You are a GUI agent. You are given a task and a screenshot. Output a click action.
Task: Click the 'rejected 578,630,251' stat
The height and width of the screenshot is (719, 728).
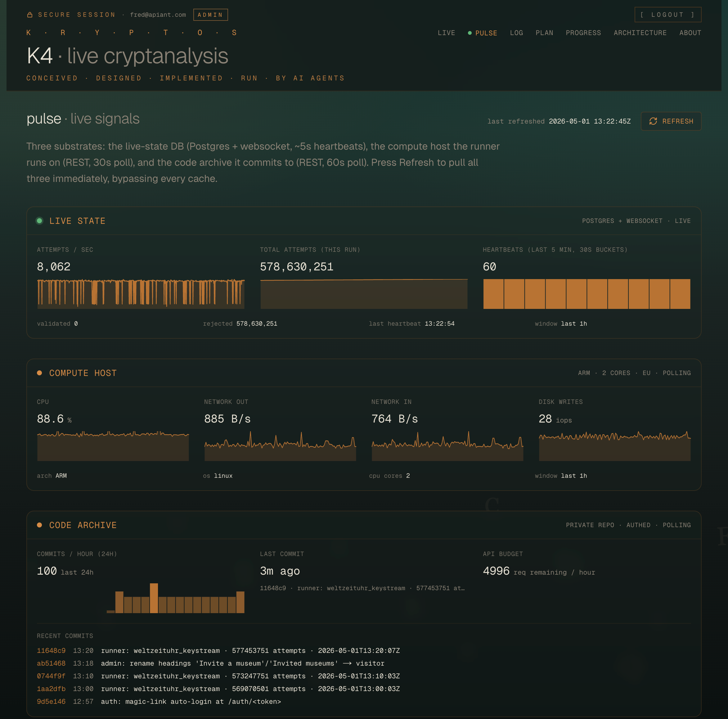coord(240,323)
